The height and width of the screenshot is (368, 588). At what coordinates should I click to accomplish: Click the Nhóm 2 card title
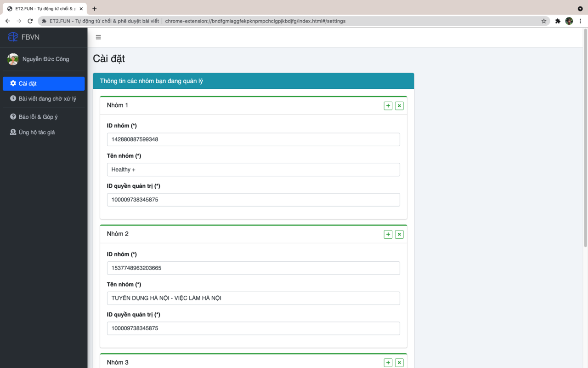(x=118, y=234)
